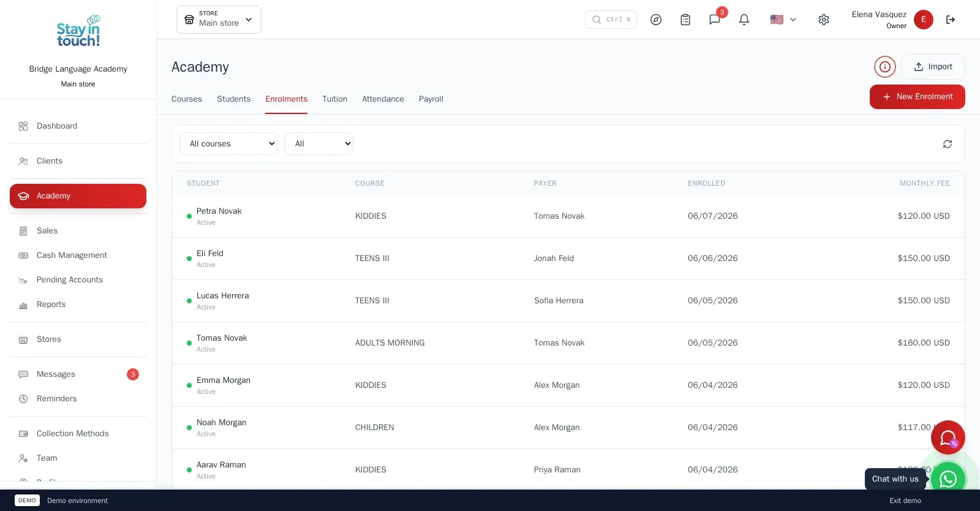This screenshot has height=511, width=980.
Task: Open Cash Management in sidebar
Action: pyautogui.click(x=78, y=255)
